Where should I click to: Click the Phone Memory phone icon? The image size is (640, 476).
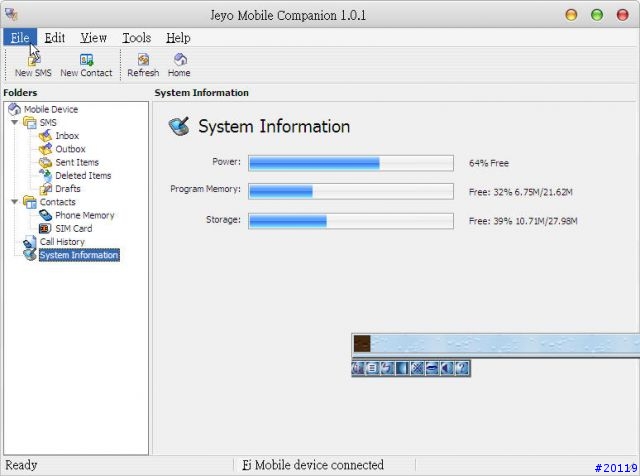(45, 215)
